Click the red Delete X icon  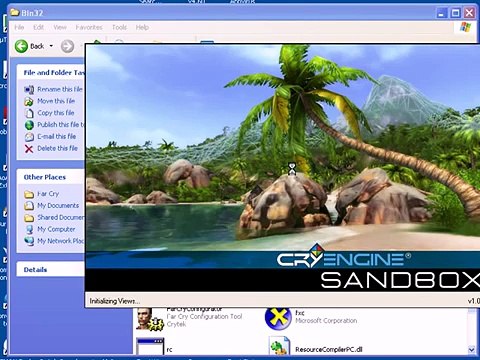tap(29, 149)
